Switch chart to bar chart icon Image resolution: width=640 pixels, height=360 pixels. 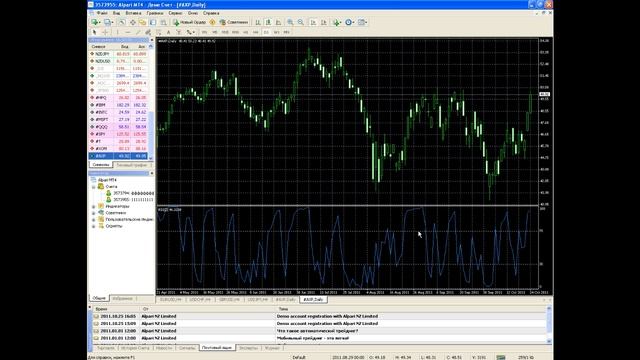(258, 22)
